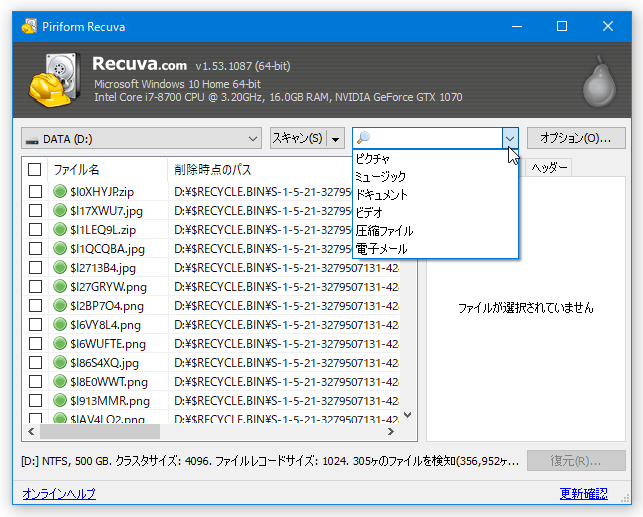This screenshot has height=517, width=643.
Task: Click green status dot for $I6WUFTE.png
Action: [60, 344]
